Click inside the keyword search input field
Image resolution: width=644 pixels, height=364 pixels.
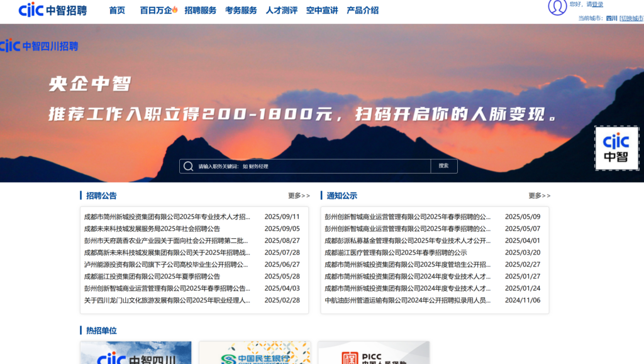(302, 166)
